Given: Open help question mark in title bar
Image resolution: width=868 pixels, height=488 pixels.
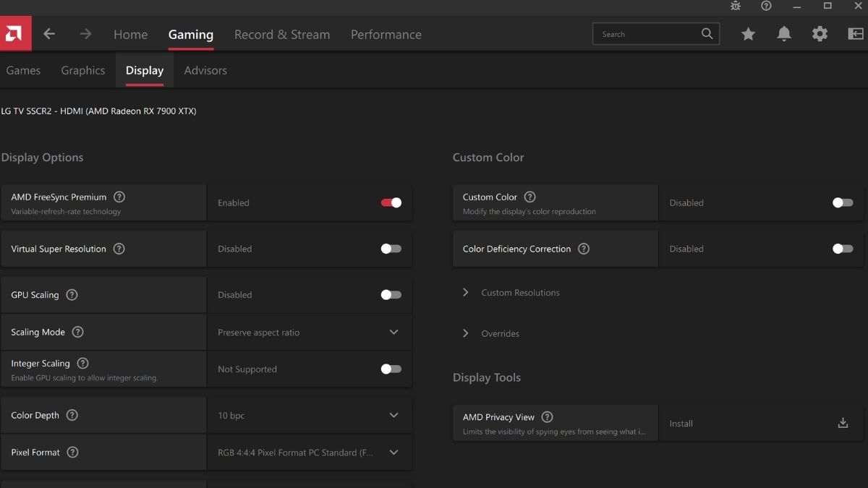Looking at the screenshot, I should tap(766, 6).
